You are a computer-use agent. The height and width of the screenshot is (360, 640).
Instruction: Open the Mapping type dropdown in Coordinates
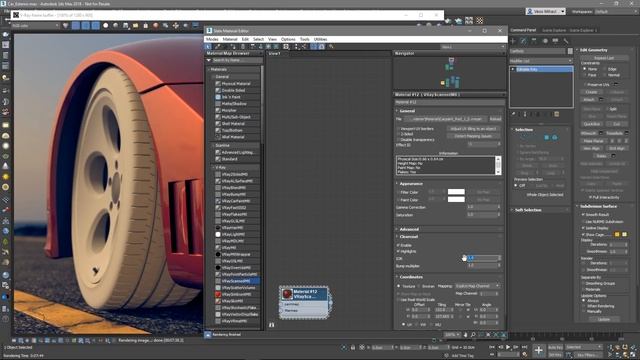(x=477, y=286)
